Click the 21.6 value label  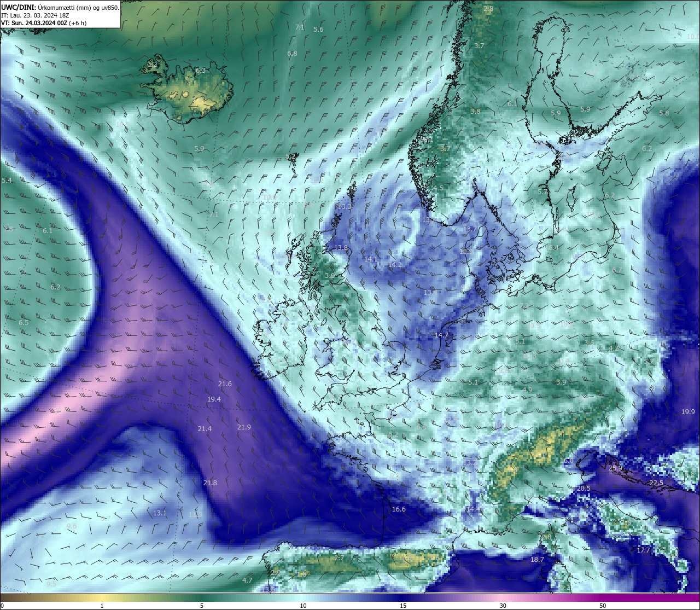point(225,384)
